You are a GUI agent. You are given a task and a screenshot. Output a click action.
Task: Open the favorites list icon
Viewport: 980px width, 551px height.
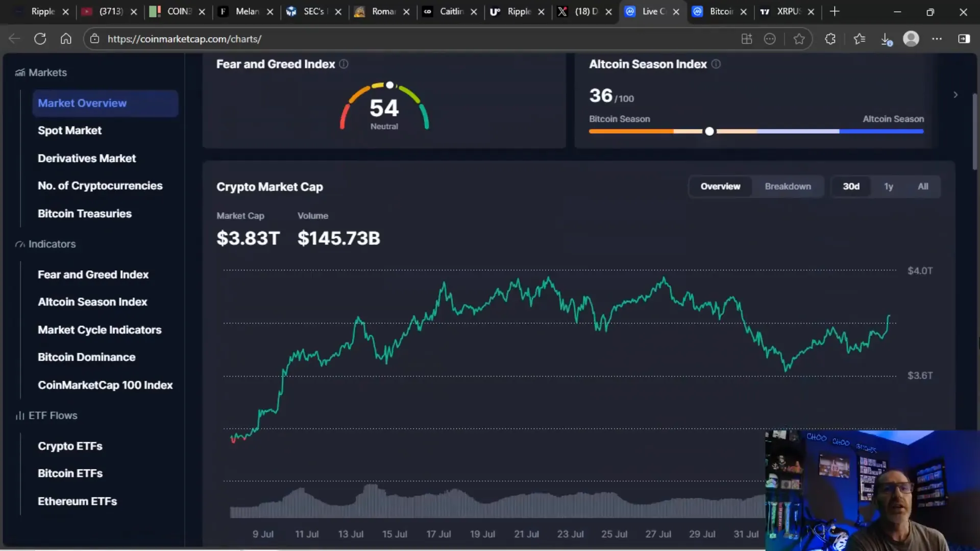pos(860,39)
